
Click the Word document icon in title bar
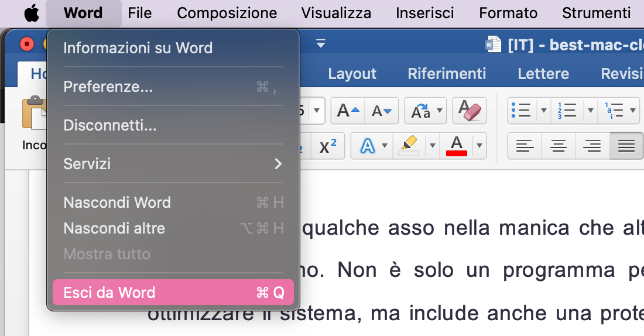click(x=494, y=44)
